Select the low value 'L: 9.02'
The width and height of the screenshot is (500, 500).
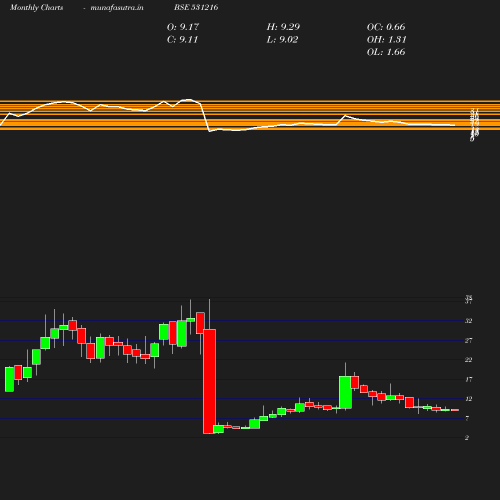[x=282, y=39]
